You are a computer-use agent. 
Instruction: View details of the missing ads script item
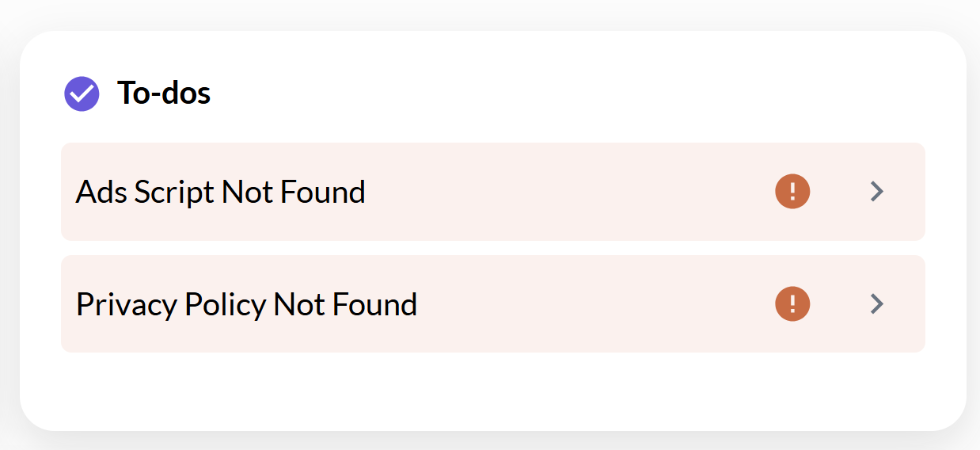click(492, 192)
